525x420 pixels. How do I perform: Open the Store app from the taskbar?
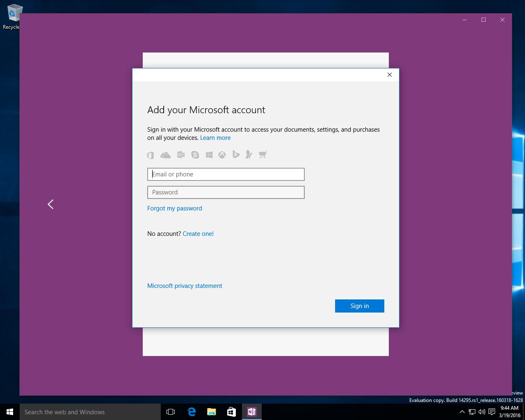(231, 412)
